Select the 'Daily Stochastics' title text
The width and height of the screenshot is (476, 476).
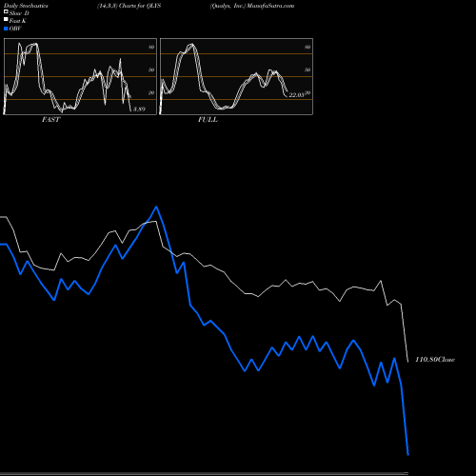point(26,6)
